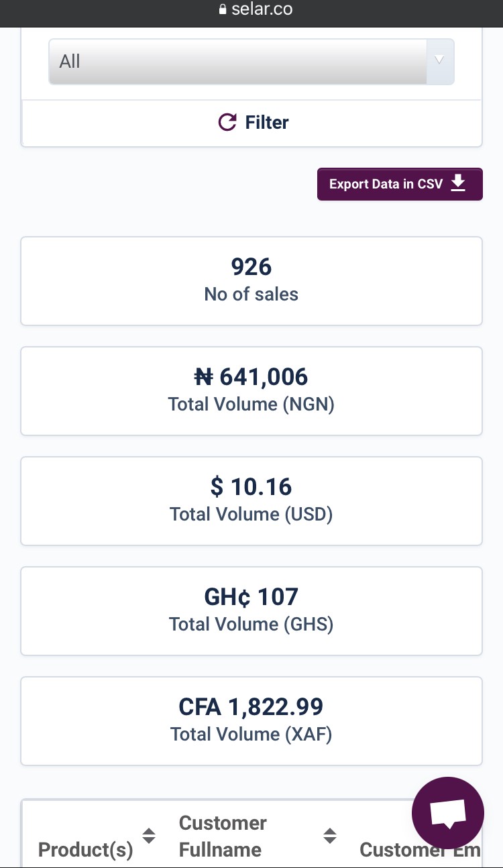Tap the lock icon beside selar.co
The height and width of the screenshot is (868, 503).
223,10
